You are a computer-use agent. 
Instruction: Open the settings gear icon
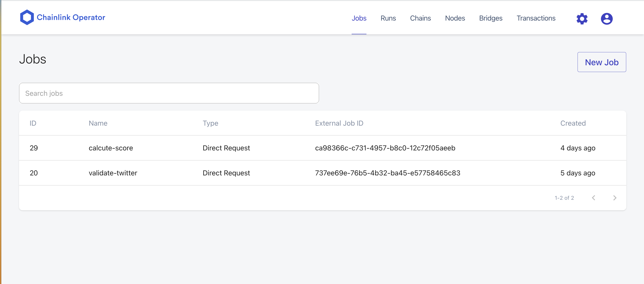point(582,19)
